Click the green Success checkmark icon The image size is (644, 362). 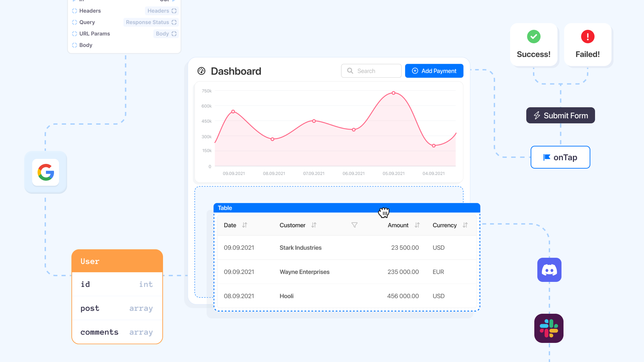coord(533,37)
